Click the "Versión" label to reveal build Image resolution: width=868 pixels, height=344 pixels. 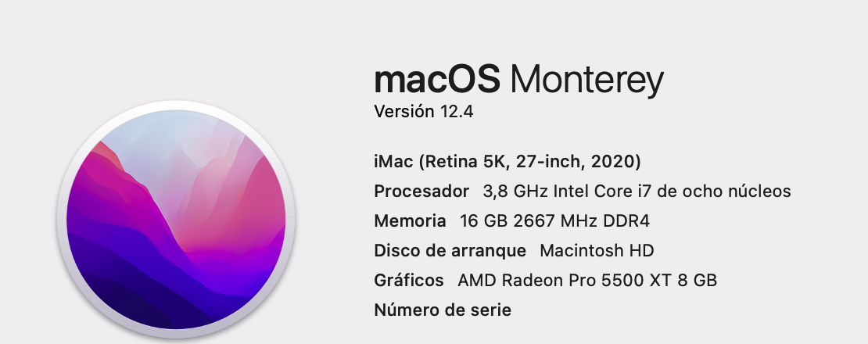pos(404,112)
